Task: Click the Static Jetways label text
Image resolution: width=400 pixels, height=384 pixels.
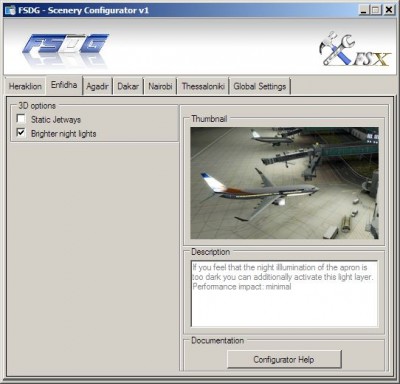Action: coord(56,119)
